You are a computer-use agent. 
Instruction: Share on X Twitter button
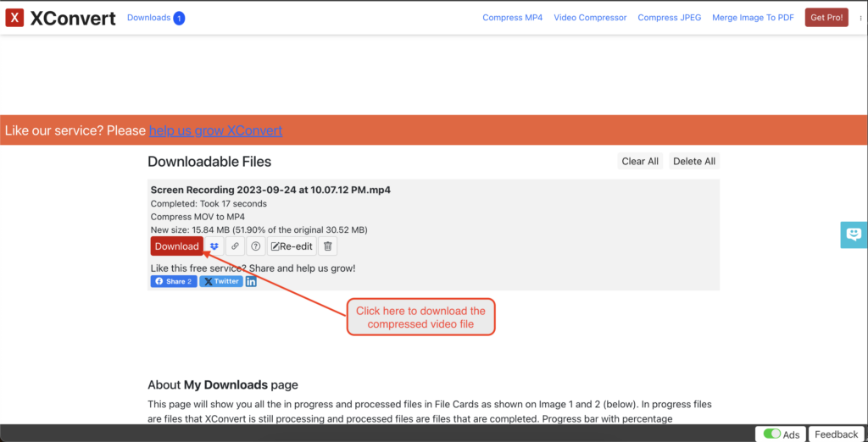(221, 282)
